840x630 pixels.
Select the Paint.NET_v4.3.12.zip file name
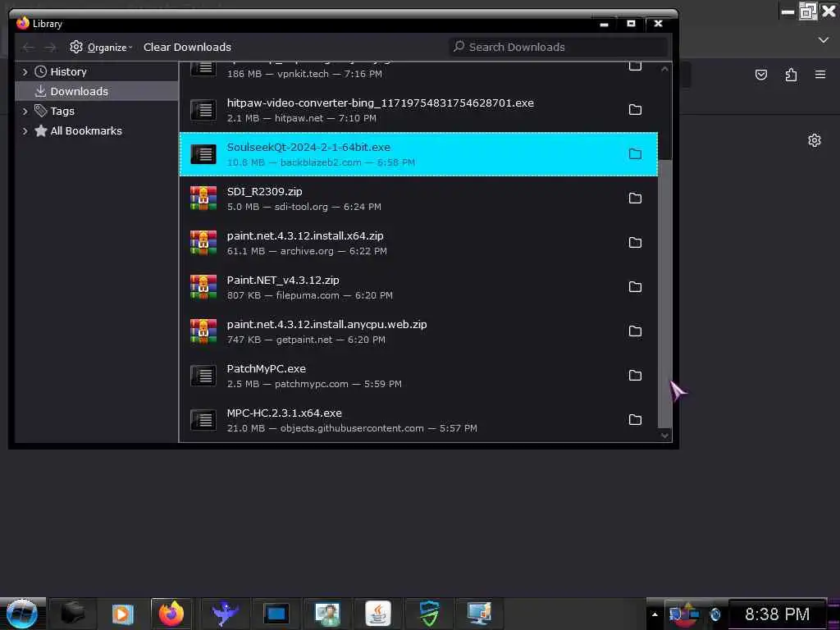[283, 281]
